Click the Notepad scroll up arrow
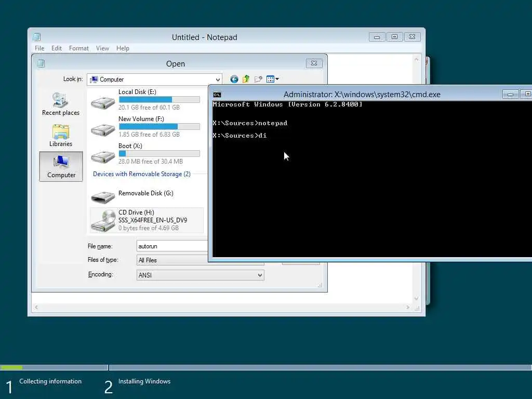This screenshot has height=399, width=532. pos(416,60)
